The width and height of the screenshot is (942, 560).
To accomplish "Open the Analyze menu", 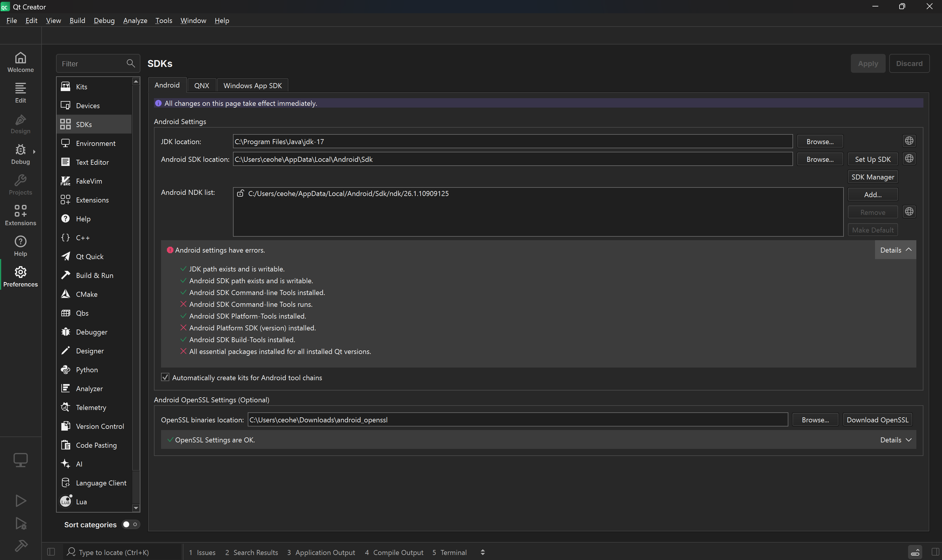I will coord(135,20).
